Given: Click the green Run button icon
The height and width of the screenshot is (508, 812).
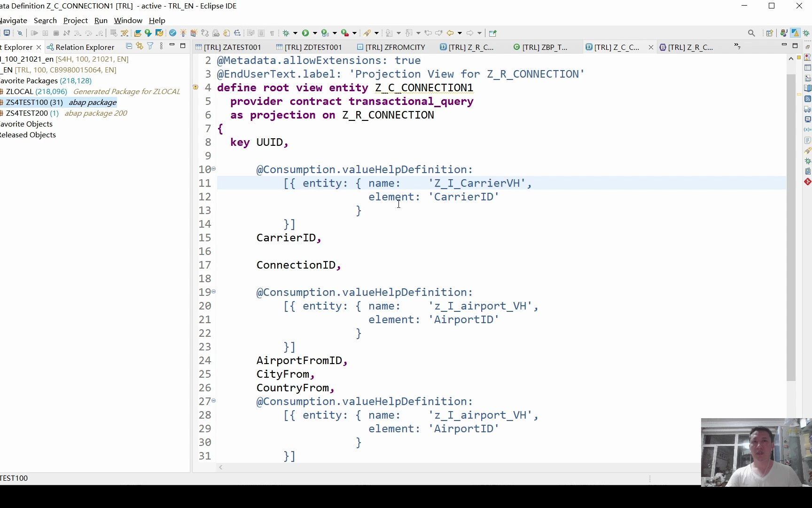Looking at the screenshot, I should coord(305,33).
